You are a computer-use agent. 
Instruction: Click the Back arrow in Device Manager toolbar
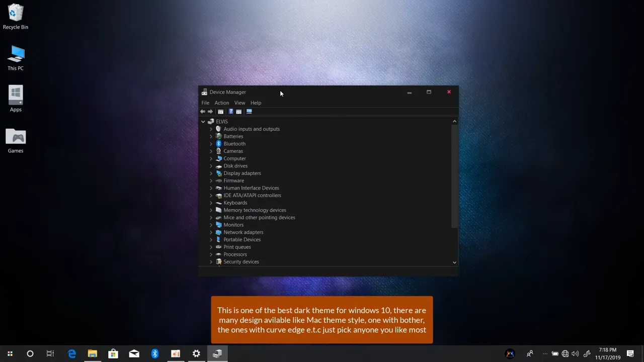203,112
